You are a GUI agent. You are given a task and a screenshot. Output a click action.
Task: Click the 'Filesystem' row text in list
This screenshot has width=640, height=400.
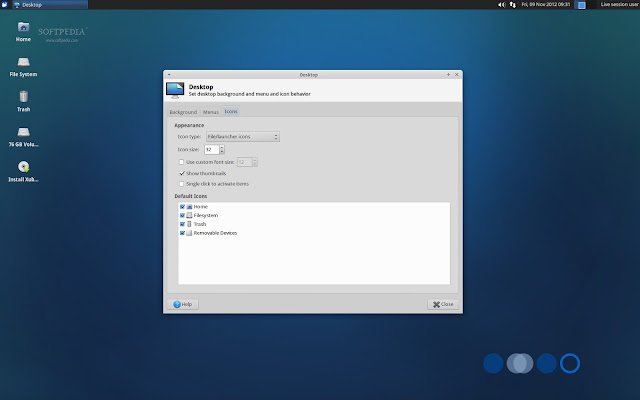(x=206, y=216)
